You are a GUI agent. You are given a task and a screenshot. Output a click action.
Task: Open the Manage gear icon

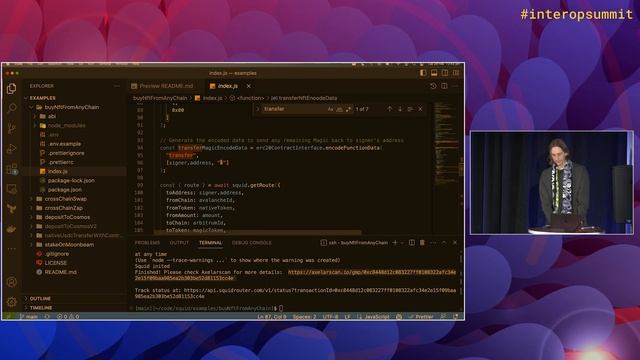(x=11, y=302)
